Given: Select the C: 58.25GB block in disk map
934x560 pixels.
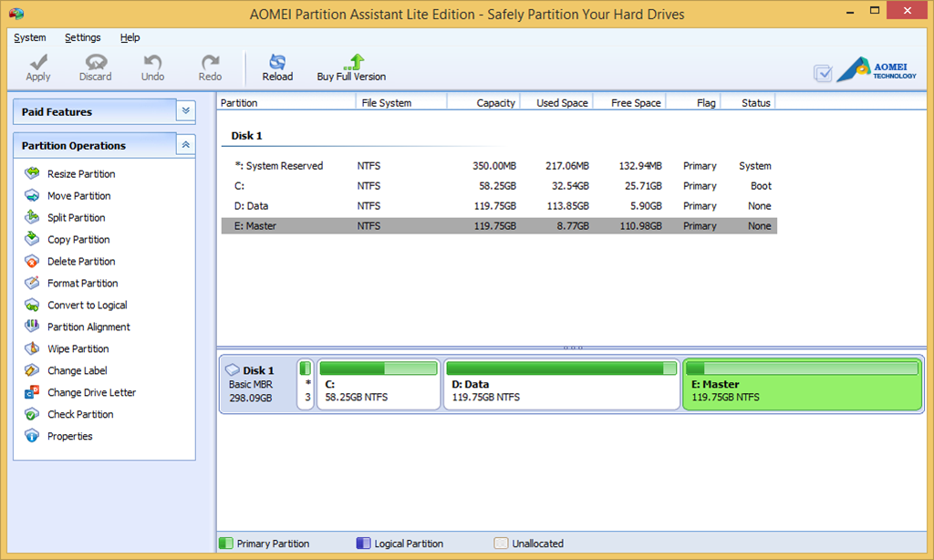Looking at the screenshot, I should click(x=379, y=384).
